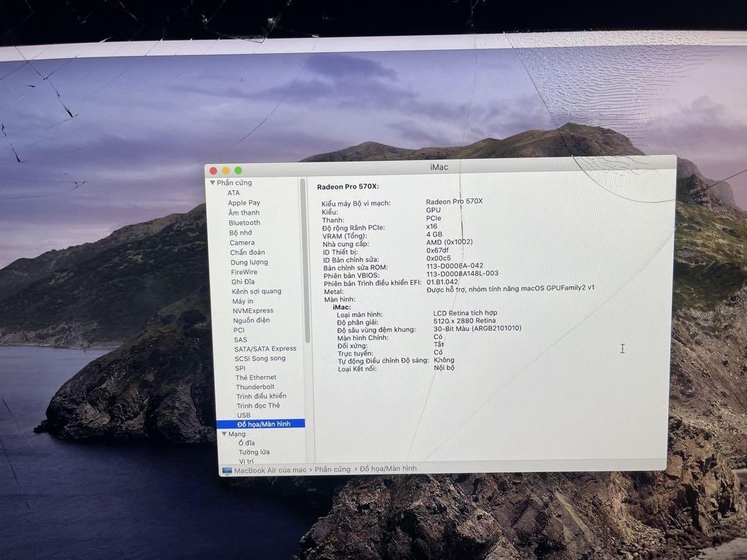Screen dimensions: 747x560
Task: Open the Thẻ Ethernet entry
Action: tap(256, 377)
